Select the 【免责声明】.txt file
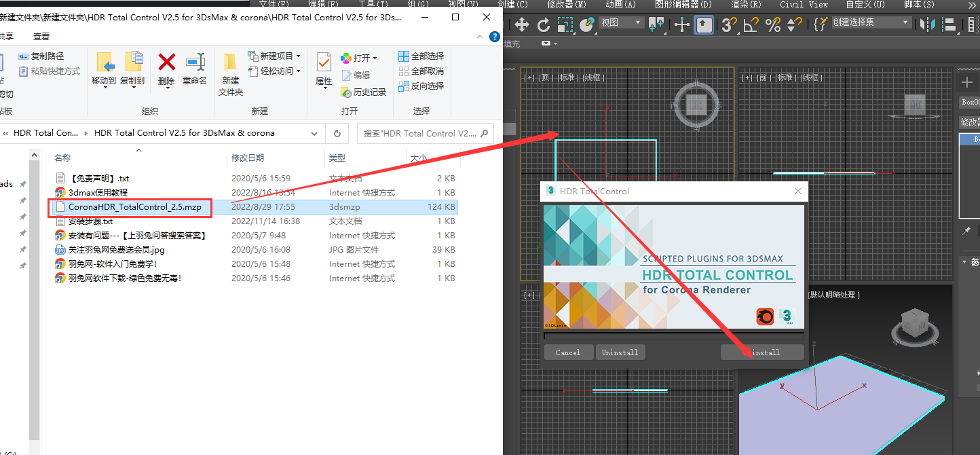Viewport: 980px width, 455px height. click(98, 178)
